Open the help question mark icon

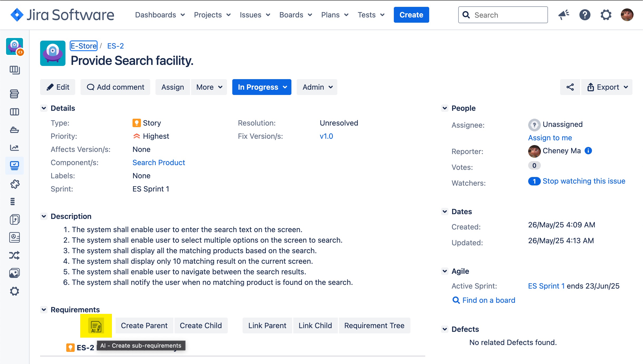point(585,15)
